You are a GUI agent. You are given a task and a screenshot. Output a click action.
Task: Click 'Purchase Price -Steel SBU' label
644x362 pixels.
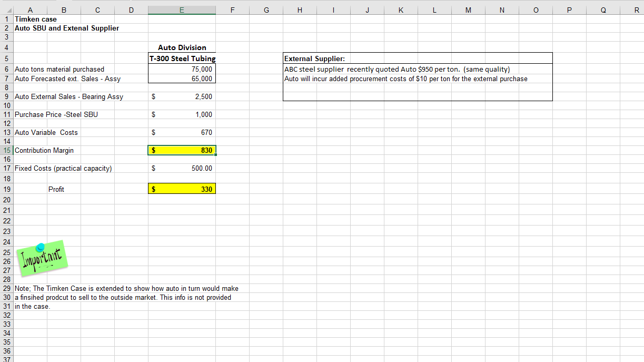(56, 114)
